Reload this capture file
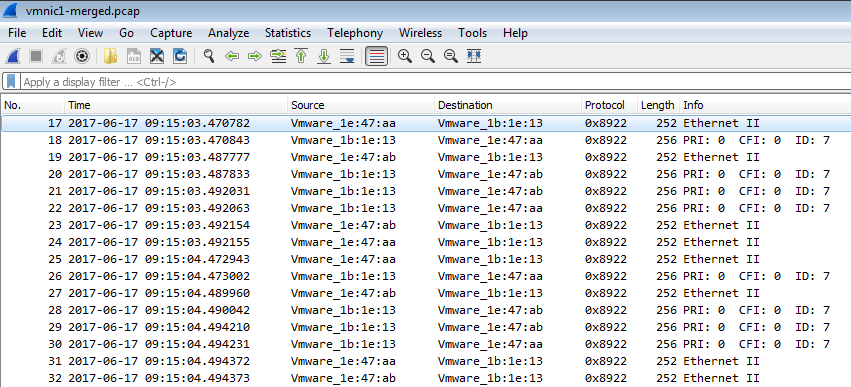Image resolution: width=851 pixels, height=387 pixels. (x=180, y=56)
